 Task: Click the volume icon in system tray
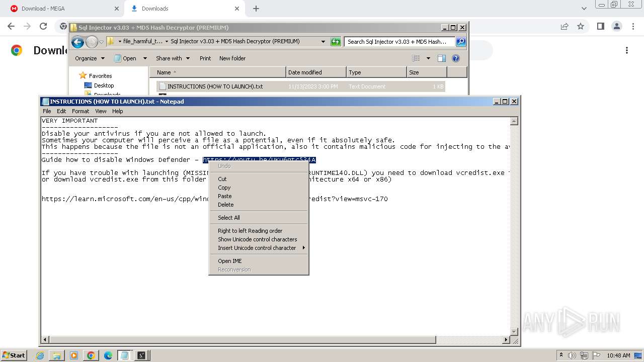click(573, 355)
